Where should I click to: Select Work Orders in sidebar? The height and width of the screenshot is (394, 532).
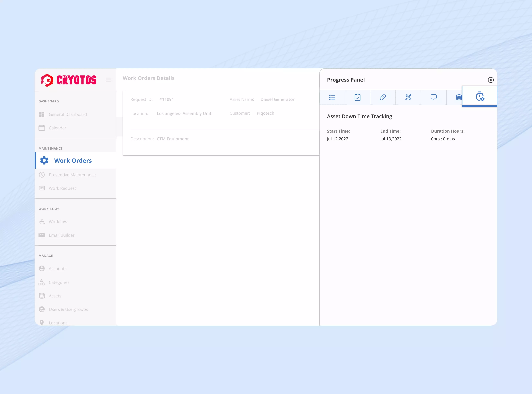tap(73, 161)
